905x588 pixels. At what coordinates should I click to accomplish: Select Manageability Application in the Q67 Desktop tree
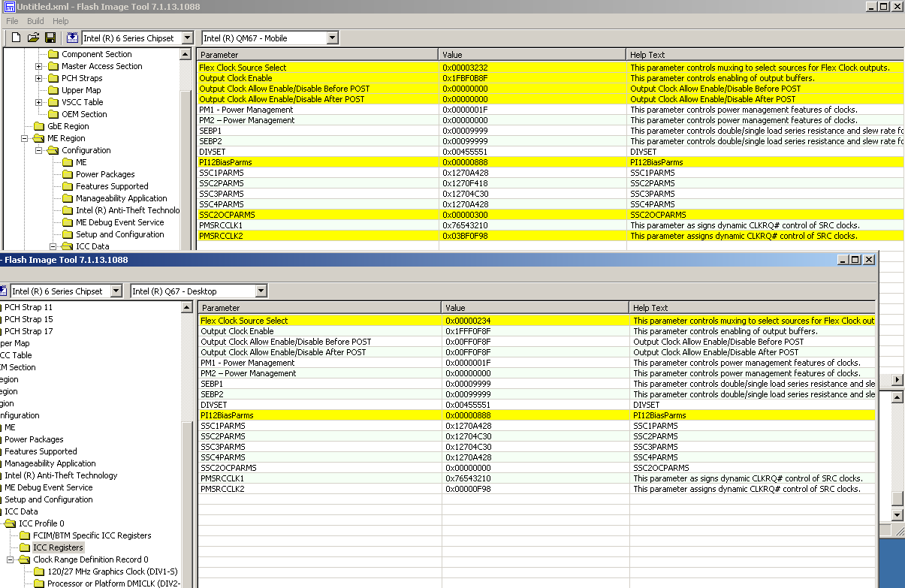pyautogui.click(x=50, y=463)
